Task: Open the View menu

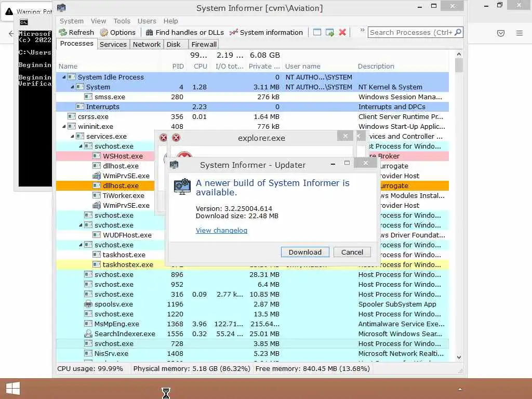Action: (98, 21)
